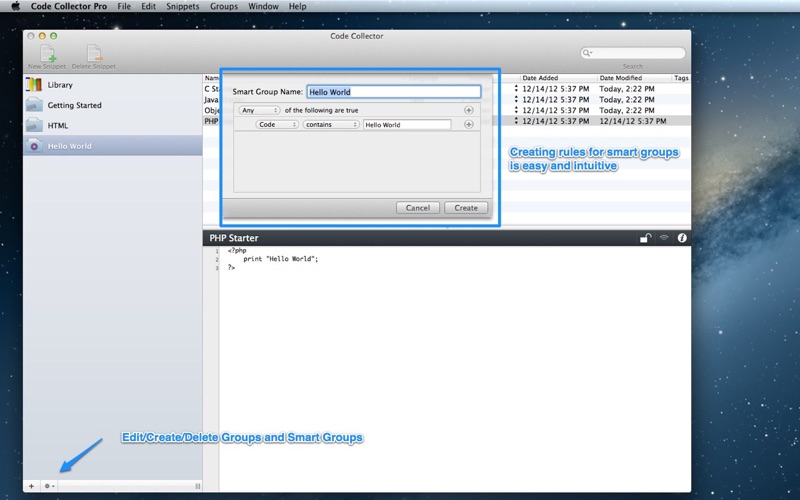Open the Apple menu
This screenshot has width=800, height=500.
(15, 6)
